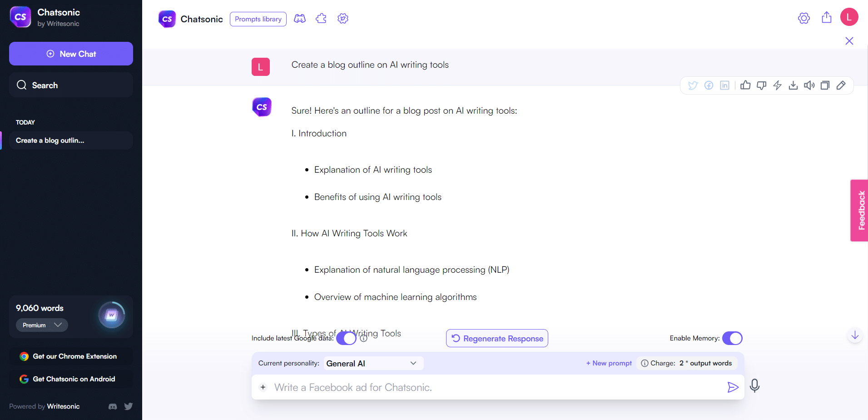Toggle Enable Memory switch
This screenshot has width=868, height=420.
[732, 338]
